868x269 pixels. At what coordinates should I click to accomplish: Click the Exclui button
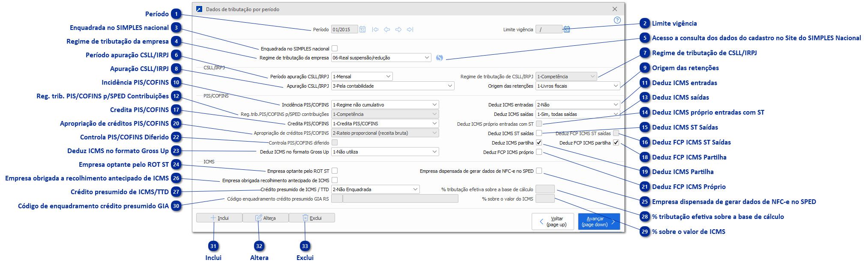pos(312,218)
